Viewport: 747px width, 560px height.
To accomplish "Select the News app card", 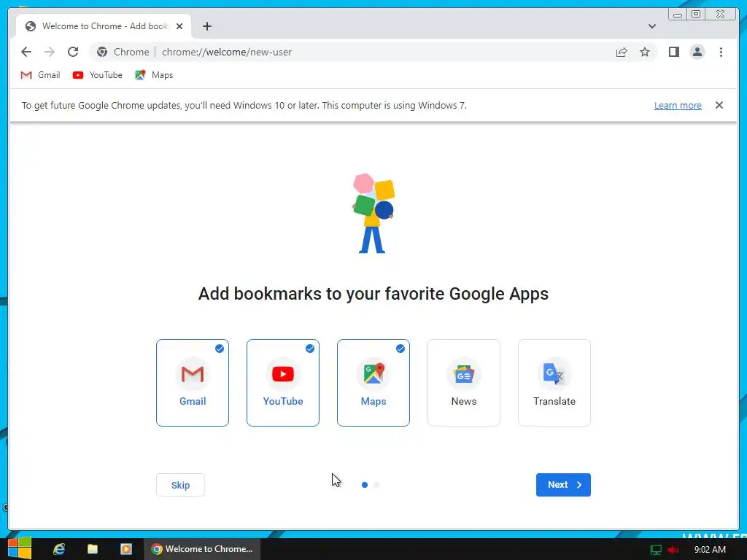I will coord(464,383).
